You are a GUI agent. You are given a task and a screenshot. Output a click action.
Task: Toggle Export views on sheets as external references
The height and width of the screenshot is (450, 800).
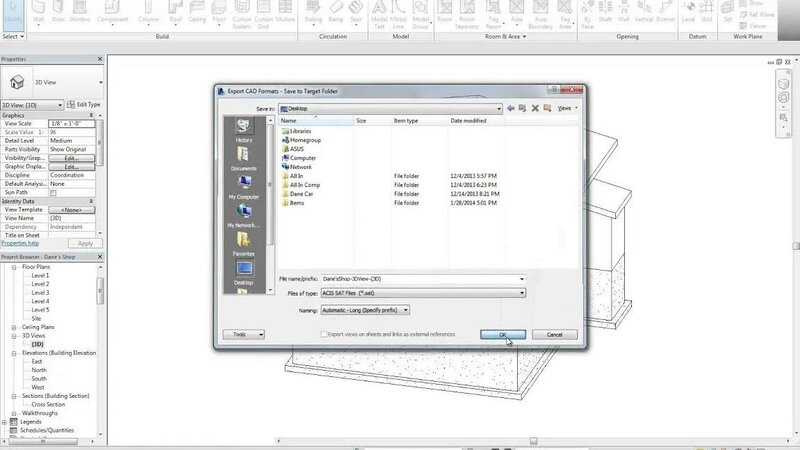323,334
